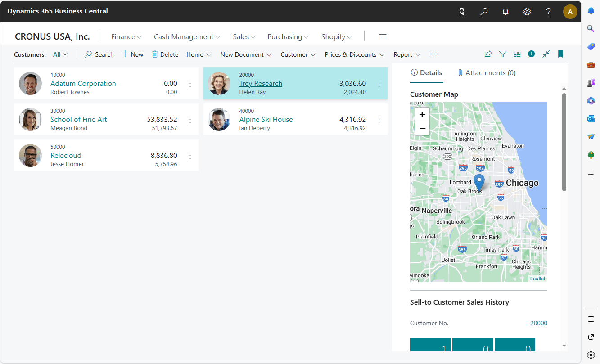Open the School of Fine Art customer
The height and width of the screenshot is (364, 600).
click(x=78, y=119)
